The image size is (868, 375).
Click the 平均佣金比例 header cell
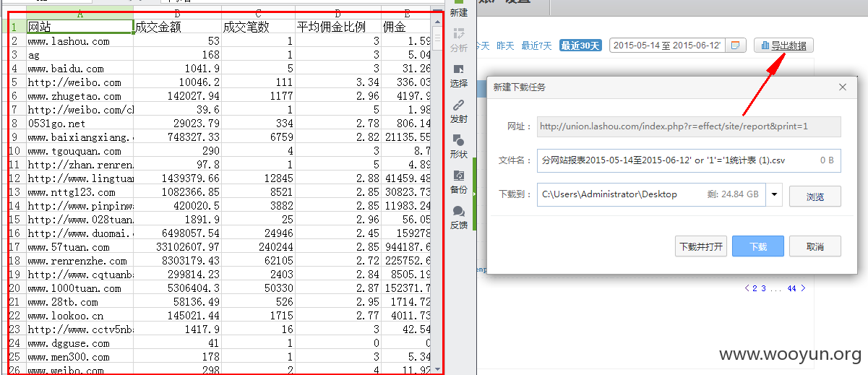pyautogui.click(x=338, y=27)
